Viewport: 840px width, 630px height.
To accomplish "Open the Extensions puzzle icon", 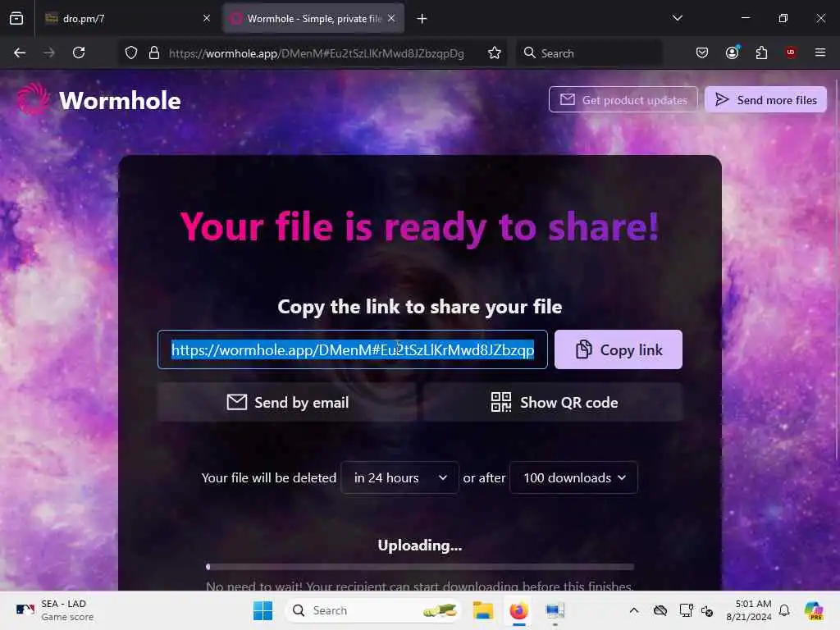I will (x=761, y=52).
